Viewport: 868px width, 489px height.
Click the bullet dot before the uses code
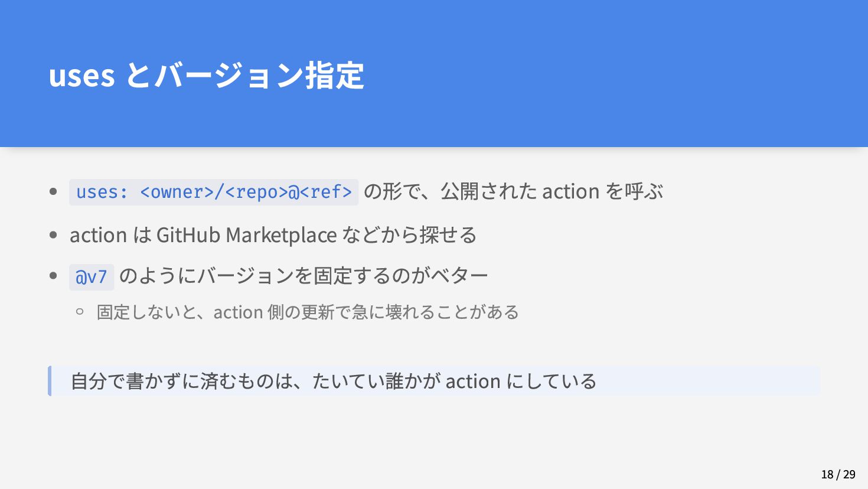coord(53,191)
